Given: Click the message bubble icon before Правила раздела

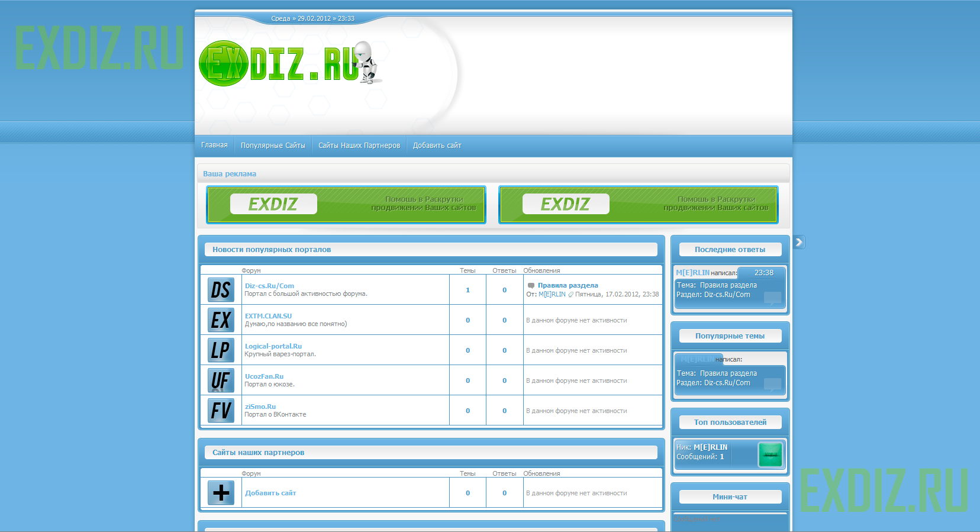Looking at the screenshot, I should coord(531,286).
